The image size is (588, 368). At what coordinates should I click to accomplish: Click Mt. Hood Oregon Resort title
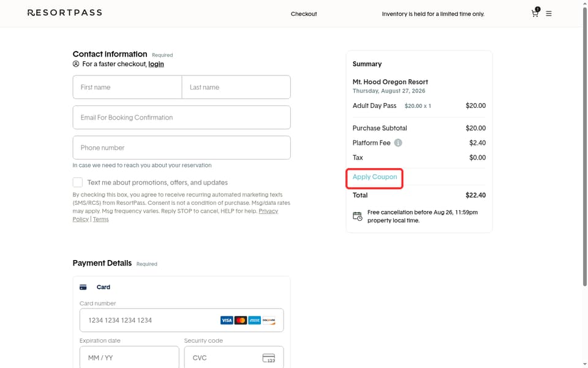(390, 82)
